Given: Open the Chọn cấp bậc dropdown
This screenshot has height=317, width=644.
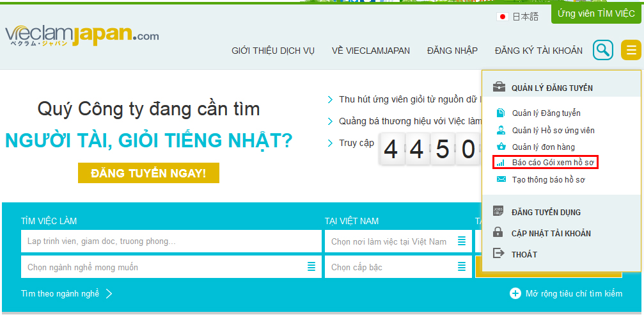Looking at the screenshot, I should click(397, 267).
